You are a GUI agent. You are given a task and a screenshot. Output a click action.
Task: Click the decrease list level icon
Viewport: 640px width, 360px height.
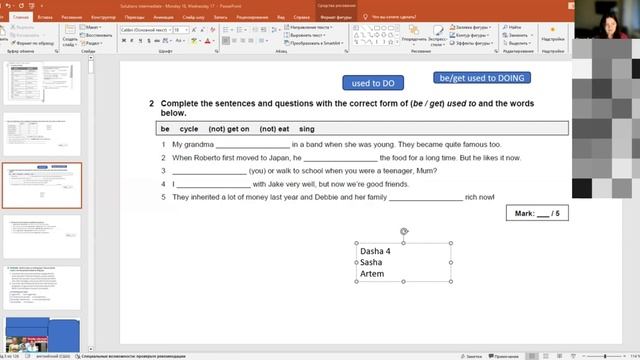[x=255, y=30]
